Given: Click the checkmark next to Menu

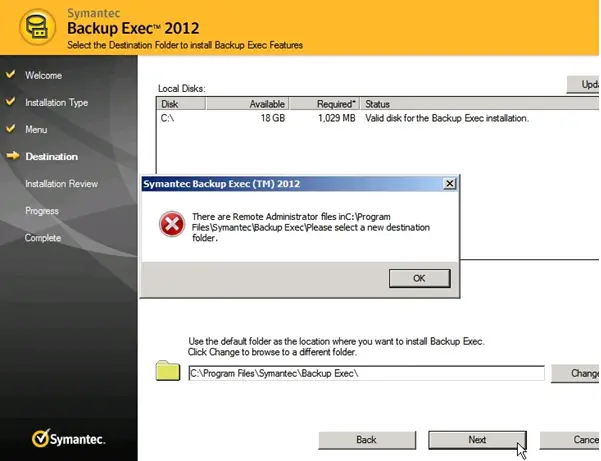Looking at the screenshot, I should (11, 128).
